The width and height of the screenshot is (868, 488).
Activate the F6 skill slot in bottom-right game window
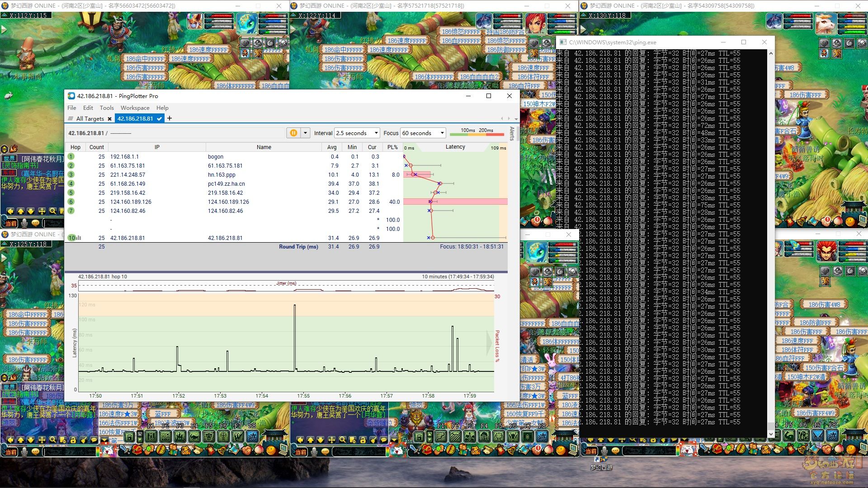point(803,436)
